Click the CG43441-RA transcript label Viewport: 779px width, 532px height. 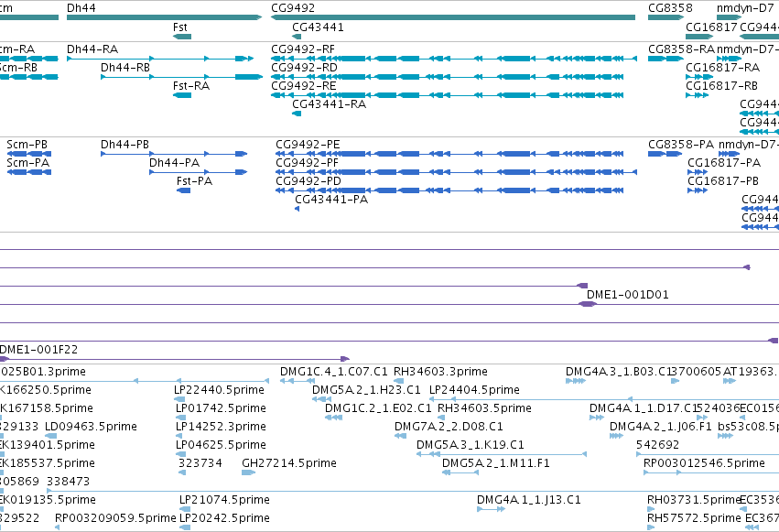click(x=329, y=103)
